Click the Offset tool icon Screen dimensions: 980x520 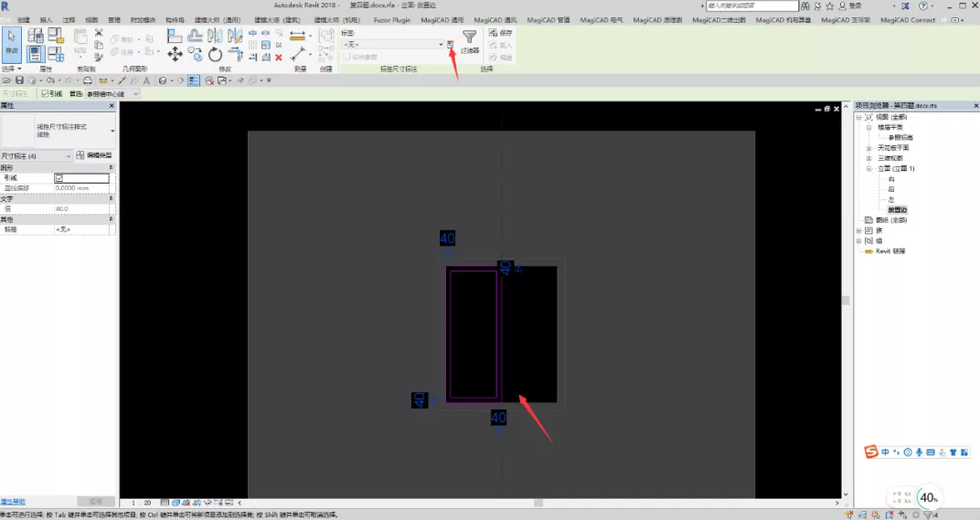(x=195, y=36)
